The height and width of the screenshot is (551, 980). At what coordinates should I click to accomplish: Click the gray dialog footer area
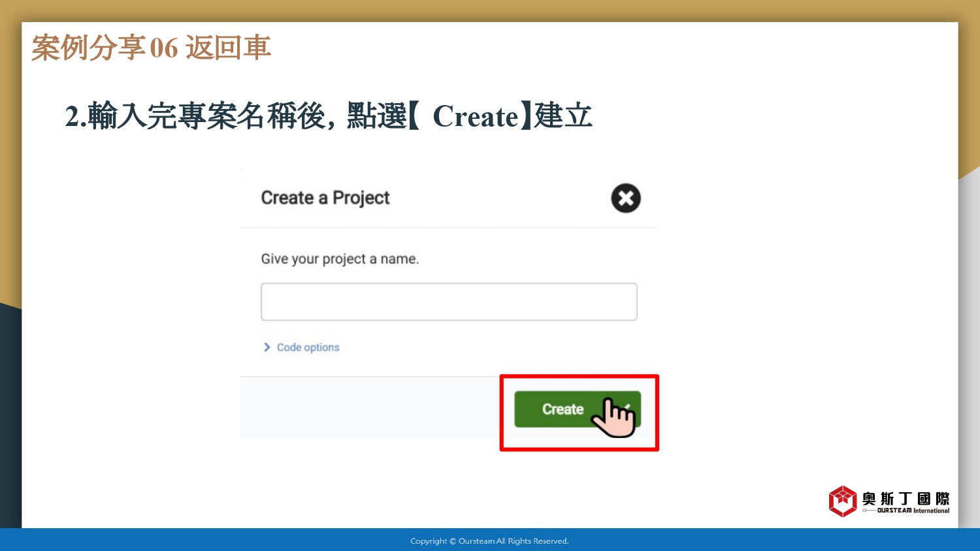tap(370, 407)
